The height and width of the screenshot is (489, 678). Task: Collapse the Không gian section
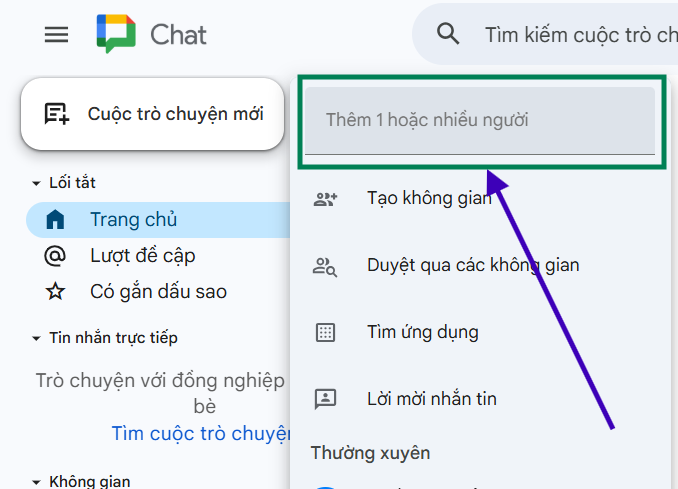pyautogui.click(x=37, y=481)
